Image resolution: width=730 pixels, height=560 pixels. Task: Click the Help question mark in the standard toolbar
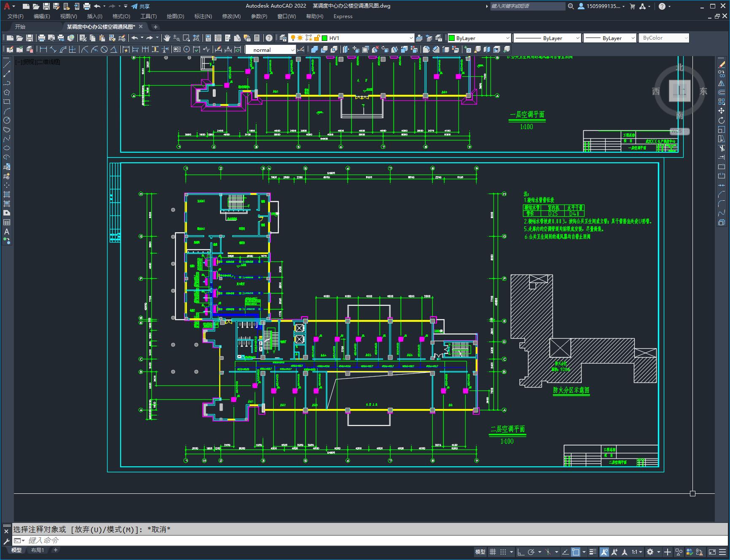click(269, 38)
